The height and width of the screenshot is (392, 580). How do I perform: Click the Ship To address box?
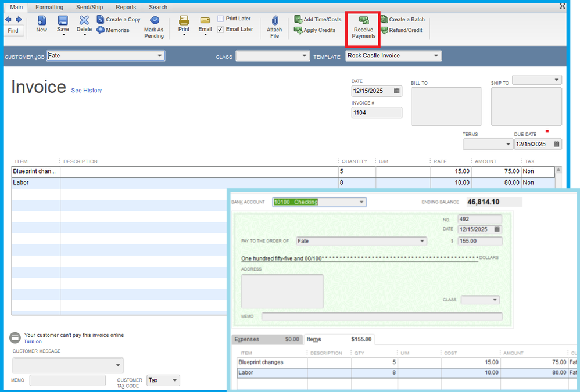click(527, 106)
